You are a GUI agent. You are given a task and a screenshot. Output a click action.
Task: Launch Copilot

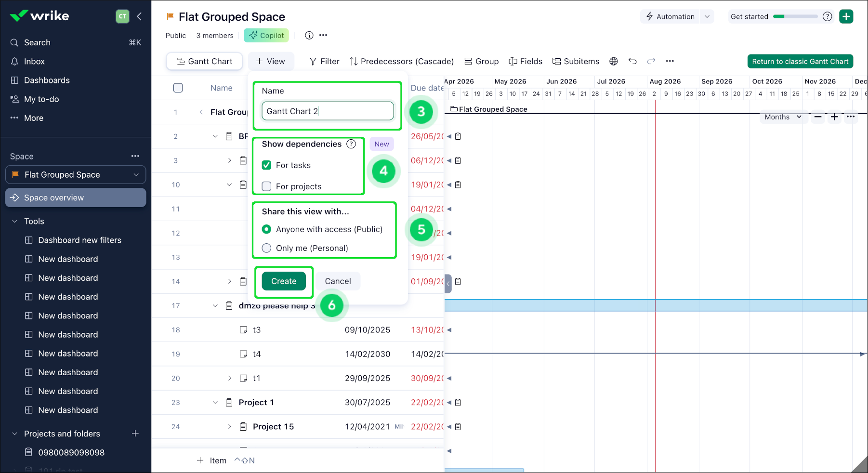tap(266, 35)
